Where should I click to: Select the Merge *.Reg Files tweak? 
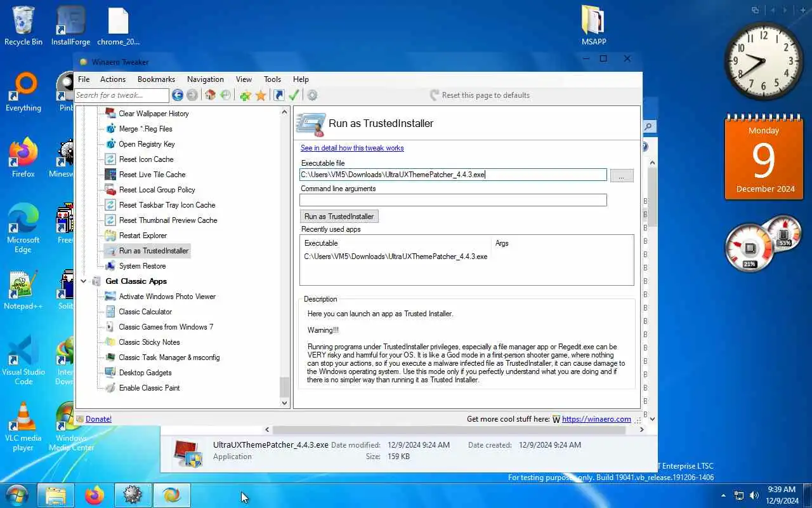[x=145, y=129]
